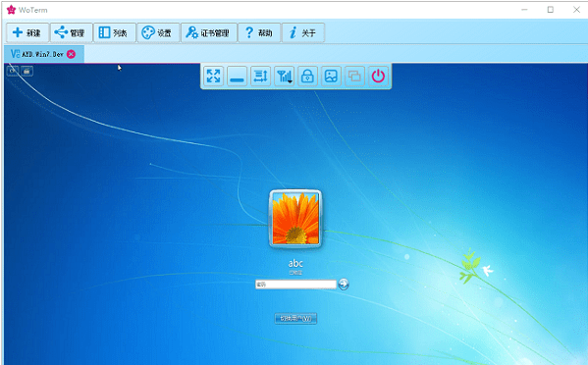Click the abc username text
Screen dimensions: 588x365
coord(295,263)
